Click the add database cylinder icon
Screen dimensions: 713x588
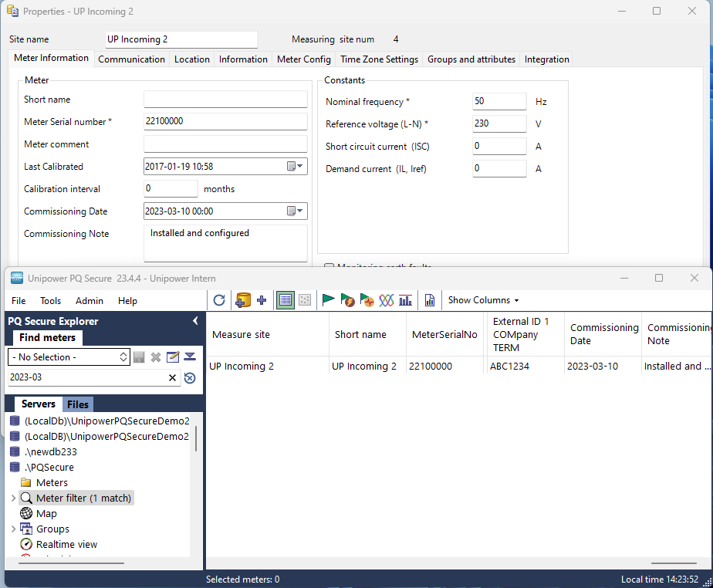pyautogui.click(x=243, y=300)
